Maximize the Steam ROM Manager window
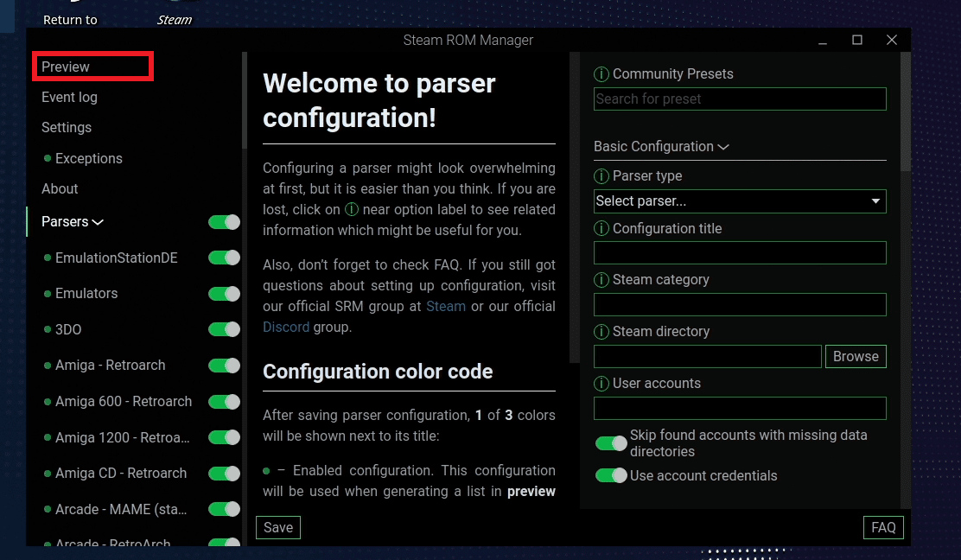The width and height of the screenshot is (961, 560). (x=856, y=40)
